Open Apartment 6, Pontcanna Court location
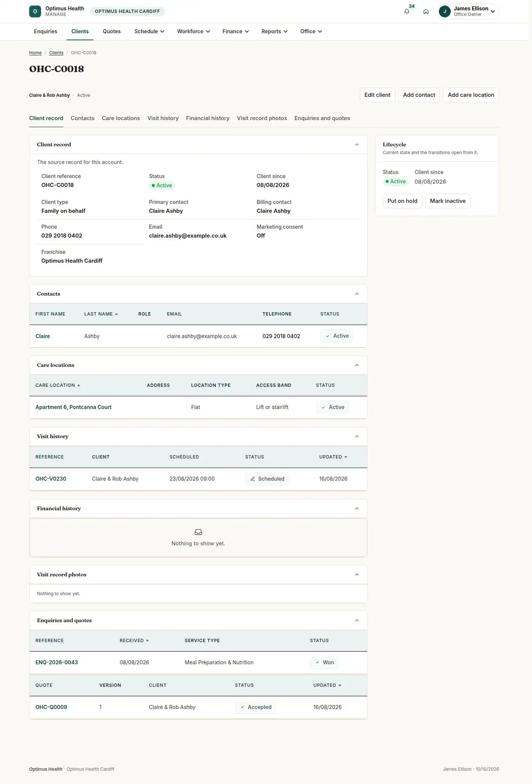This screenshot has width=532, height=784. 74,407
